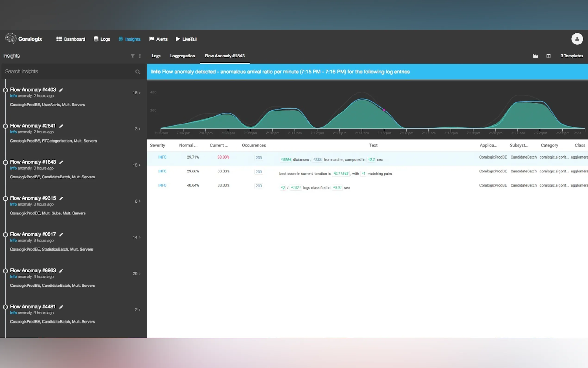Switch to the Loggregation tab
This screenshot has height=368, width=588.
182,56
